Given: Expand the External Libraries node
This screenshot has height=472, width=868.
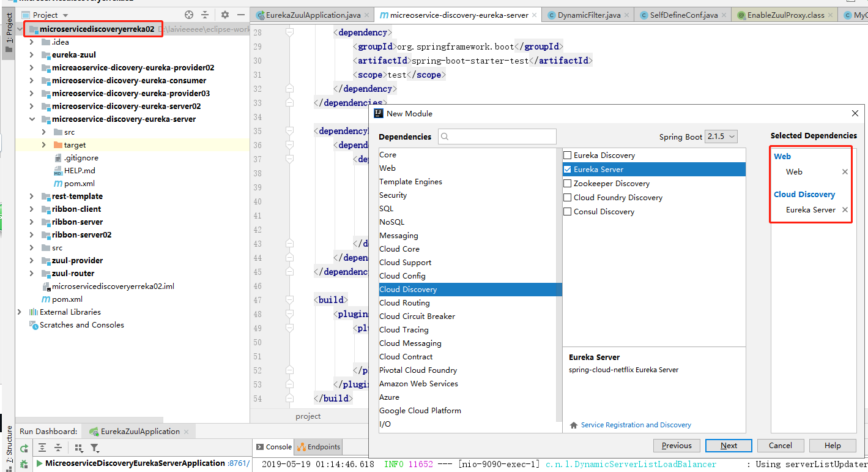Looking at the screenshot, I should tap(20, 312).
